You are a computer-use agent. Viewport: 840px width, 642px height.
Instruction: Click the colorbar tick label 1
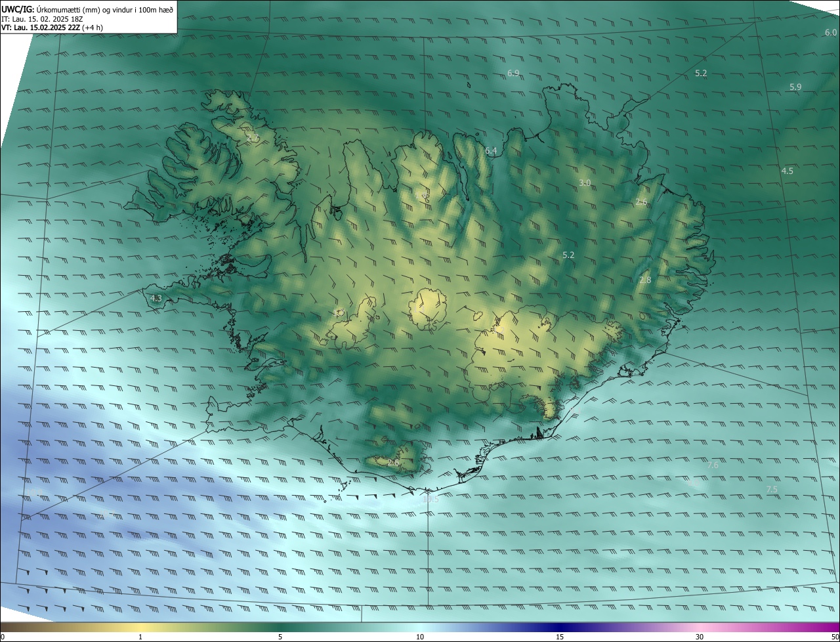click(140, 637)
